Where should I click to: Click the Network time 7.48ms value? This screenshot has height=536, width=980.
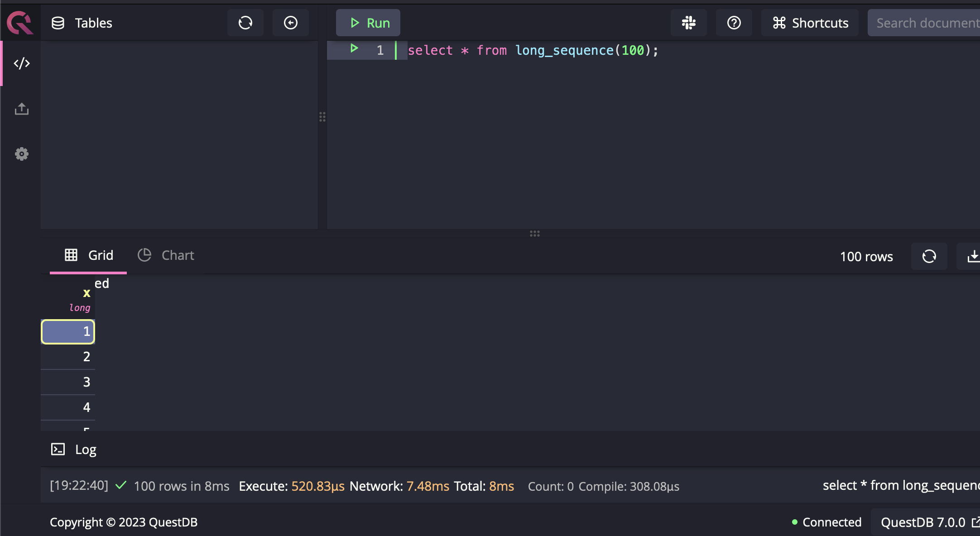tap(428, 486)
